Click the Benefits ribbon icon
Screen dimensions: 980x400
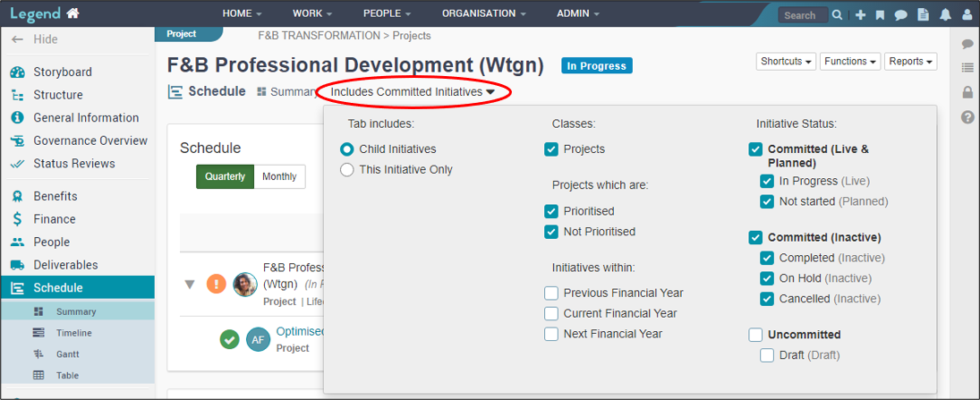click(x=18, y=196)
